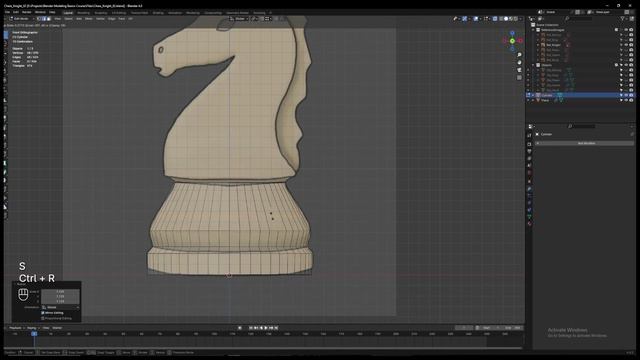Open the Window menu
640x360 pixels.
[40, 12]
